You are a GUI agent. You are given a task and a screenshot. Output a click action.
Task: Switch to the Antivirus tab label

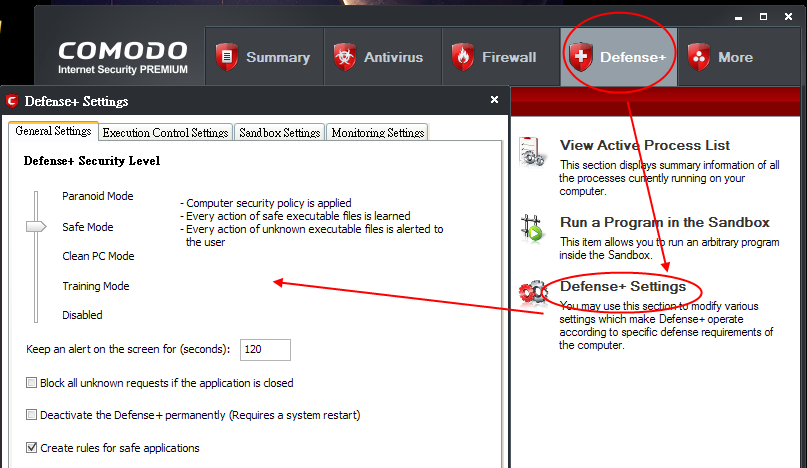click(x=393, y=57)
